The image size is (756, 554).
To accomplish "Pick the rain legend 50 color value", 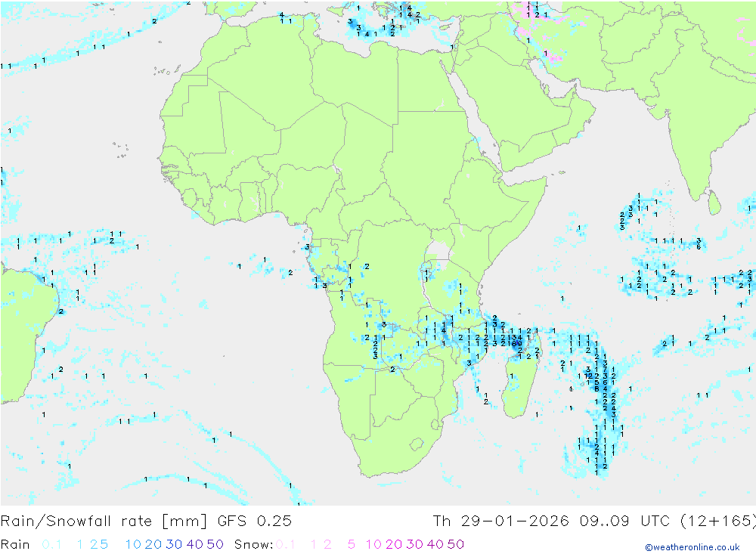I will pyautogui.click(x=215, y=544).
